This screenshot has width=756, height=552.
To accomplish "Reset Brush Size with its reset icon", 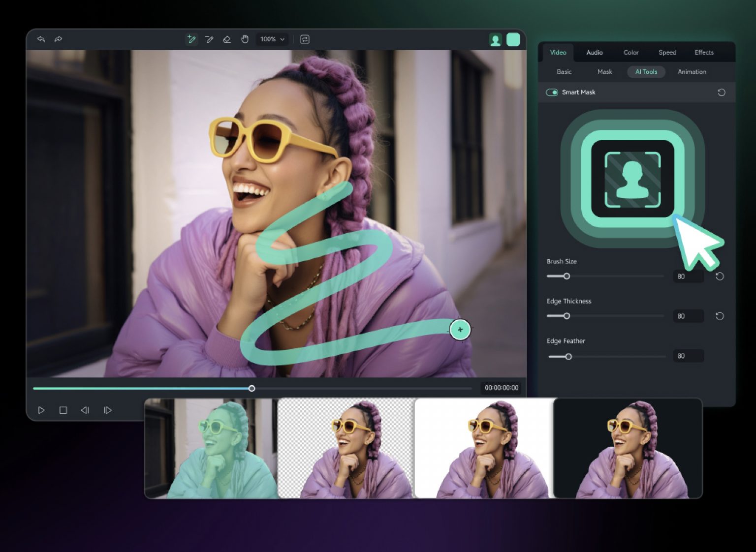I will pyautogui.click(x=720, y=276).
